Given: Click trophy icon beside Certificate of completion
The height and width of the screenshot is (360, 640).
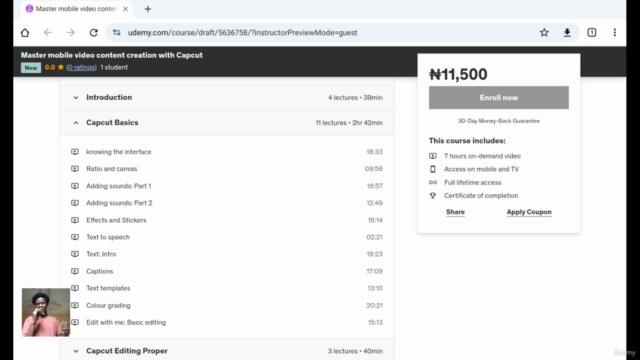Looking at the screenshot, I should 433,196.
